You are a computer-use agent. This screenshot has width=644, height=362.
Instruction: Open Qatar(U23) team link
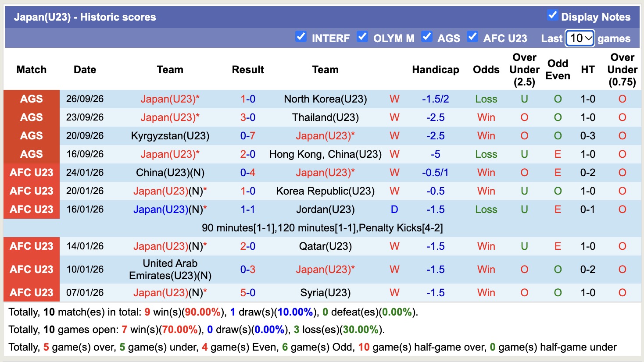(326, 246)
